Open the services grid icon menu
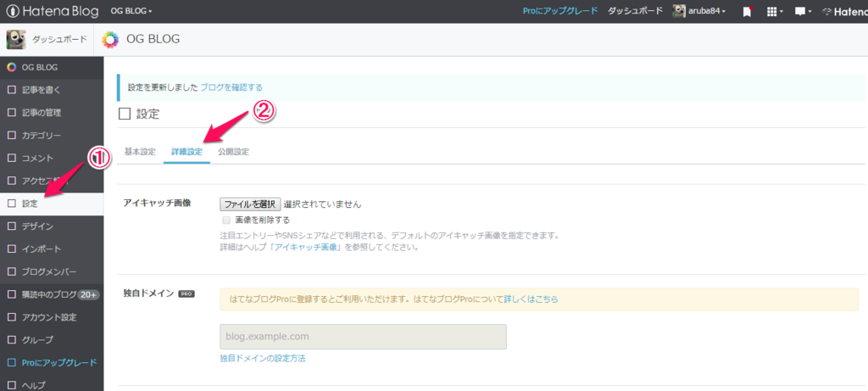 point(774,11)
